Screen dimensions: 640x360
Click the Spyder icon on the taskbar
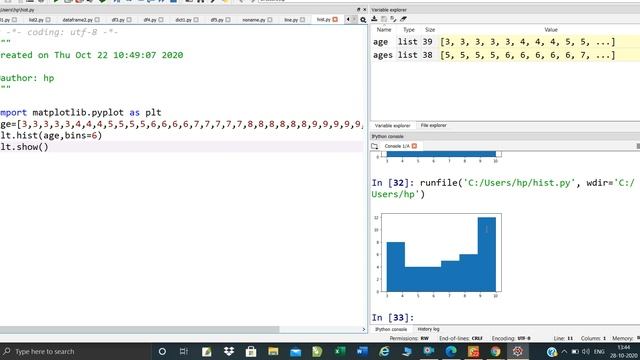coord(518,351)
